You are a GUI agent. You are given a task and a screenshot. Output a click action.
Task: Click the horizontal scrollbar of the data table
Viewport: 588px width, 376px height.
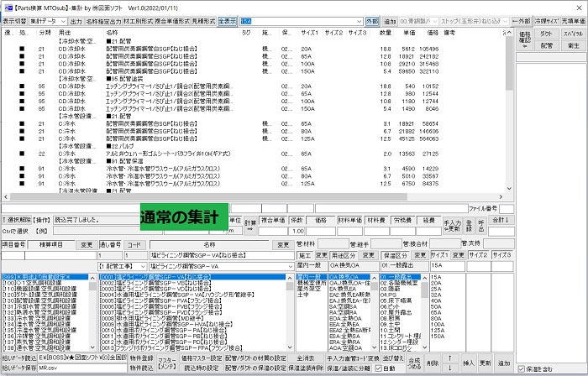point(253,196)
